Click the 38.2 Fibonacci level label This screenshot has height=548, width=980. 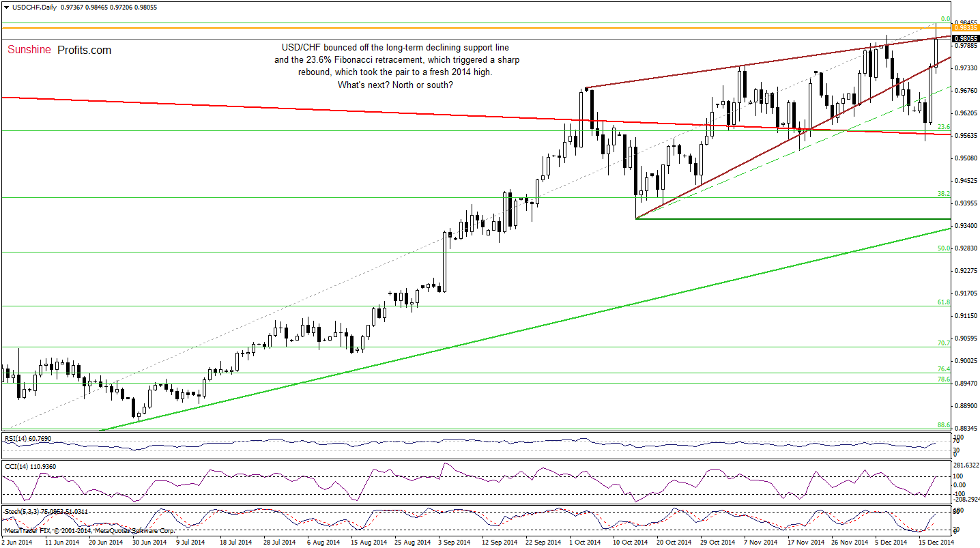[943, 194]
